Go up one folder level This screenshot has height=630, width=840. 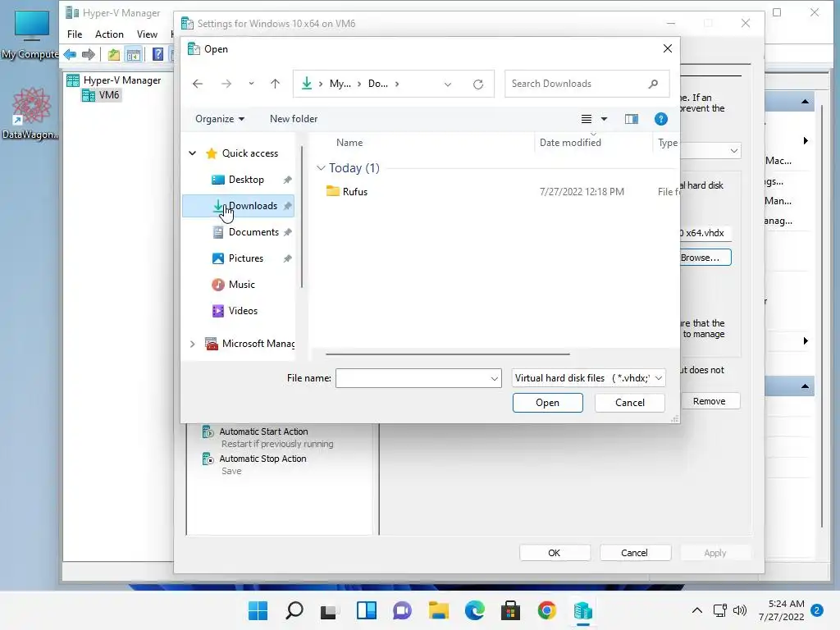[x=275, y=84]
